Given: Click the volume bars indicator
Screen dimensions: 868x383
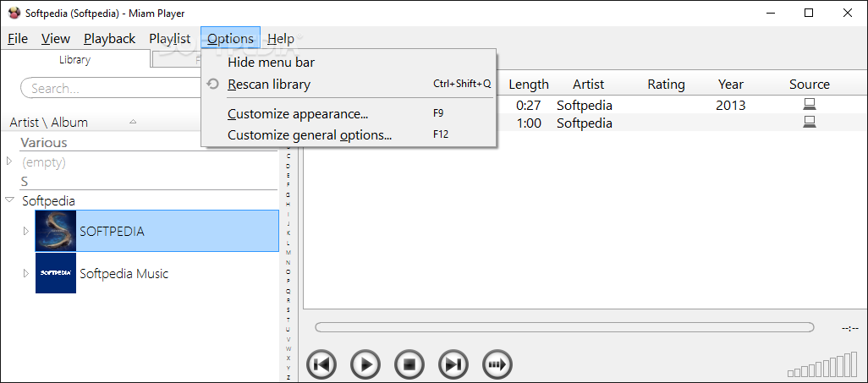Looking at the screenshot, I should pyautogui.click(x=822, y=364).
